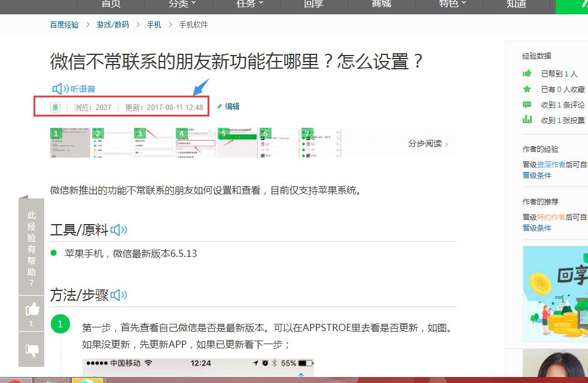
Task: Click the green 原 original badge
Action: (55, 108)
